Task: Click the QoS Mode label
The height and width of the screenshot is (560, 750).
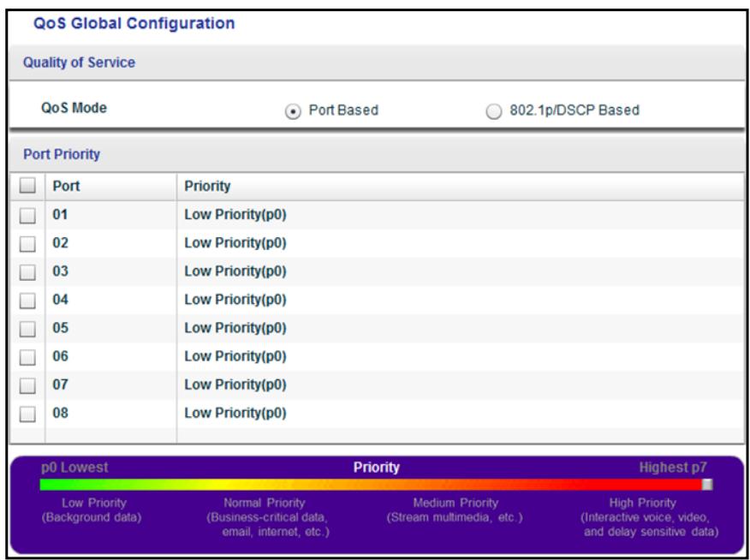Action: click(x=74, y=108)
